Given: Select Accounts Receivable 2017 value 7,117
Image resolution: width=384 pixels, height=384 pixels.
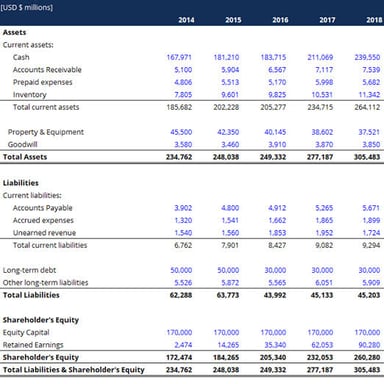Looking at the screenshot, I should coord(324,70).
